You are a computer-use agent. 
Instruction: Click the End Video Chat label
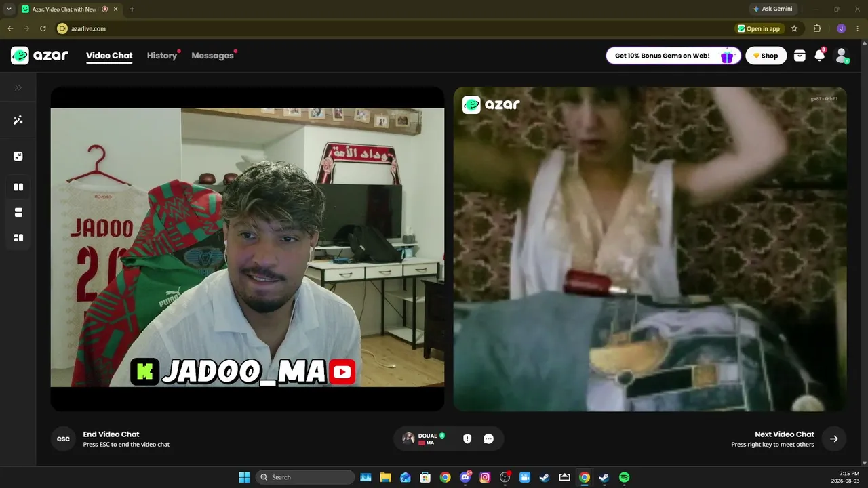coord(111,434)
